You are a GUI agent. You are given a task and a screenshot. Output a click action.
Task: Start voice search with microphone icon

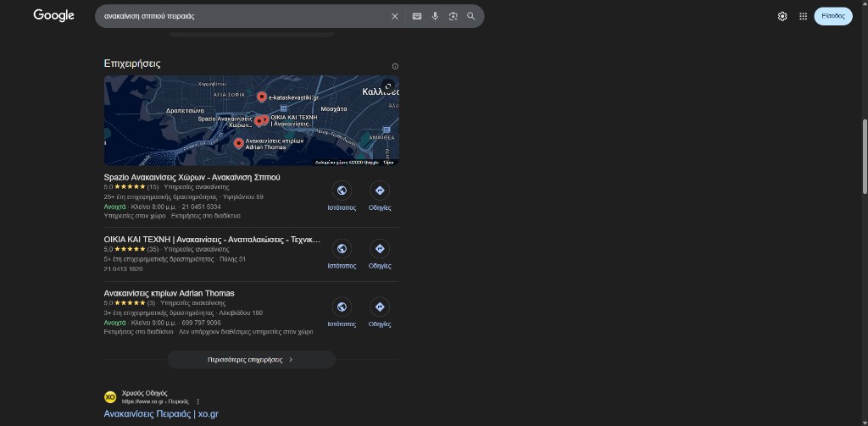pos(435,16)
